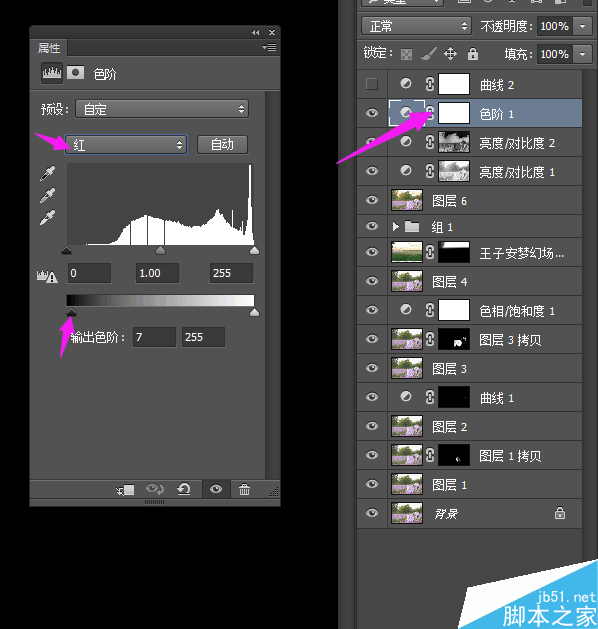
Task: Click the 背景 layer lock icon
Action: (x=560, y=513)
